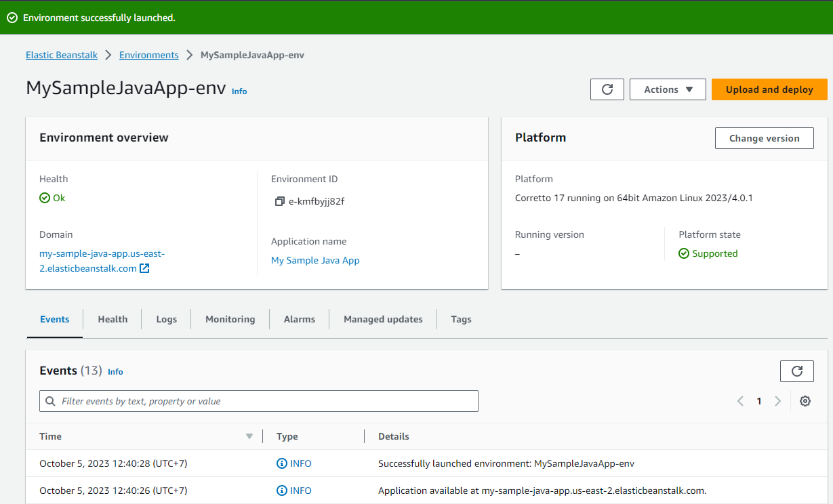Focus the Filter events text field
The height and width of the screenshot is (504, 833).
pyautogui.click(x=259, y=401)
